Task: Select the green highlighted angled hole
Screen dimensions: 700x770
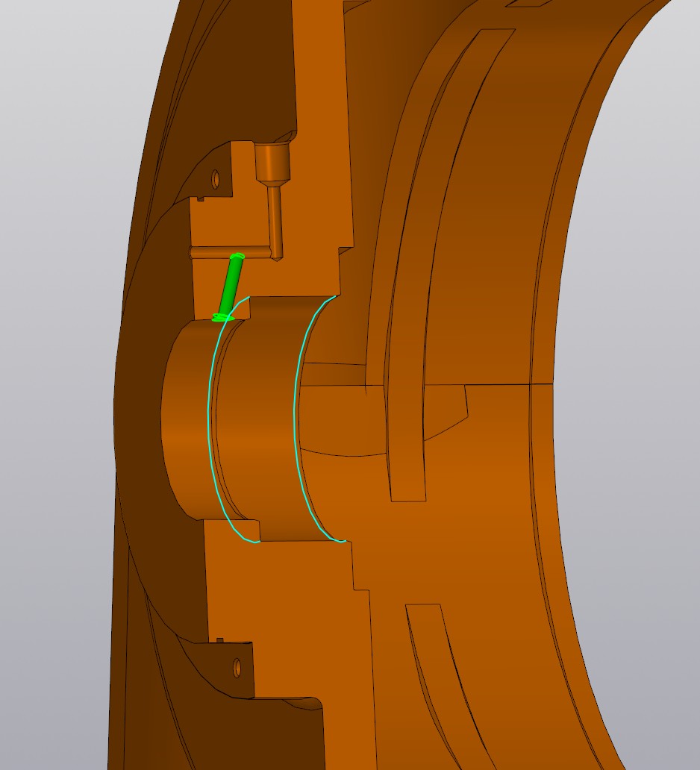Action: [231, 286]
